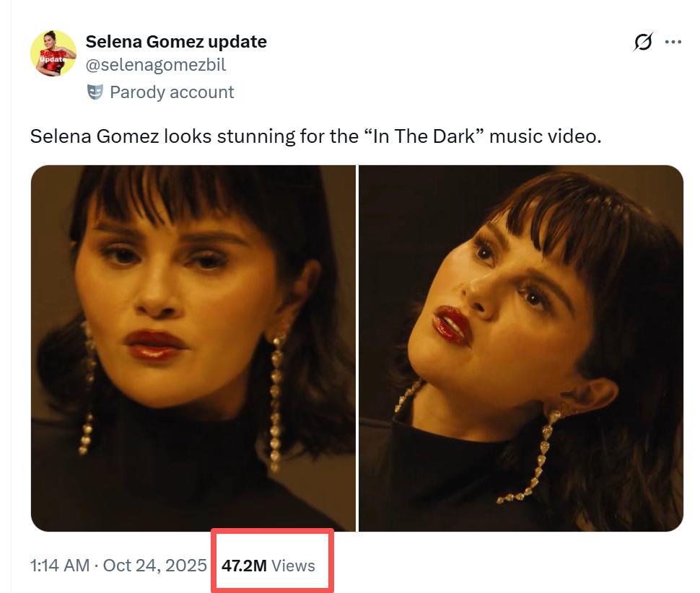
Task: Open the left photo in the tweet
Action: pos(193,348)
